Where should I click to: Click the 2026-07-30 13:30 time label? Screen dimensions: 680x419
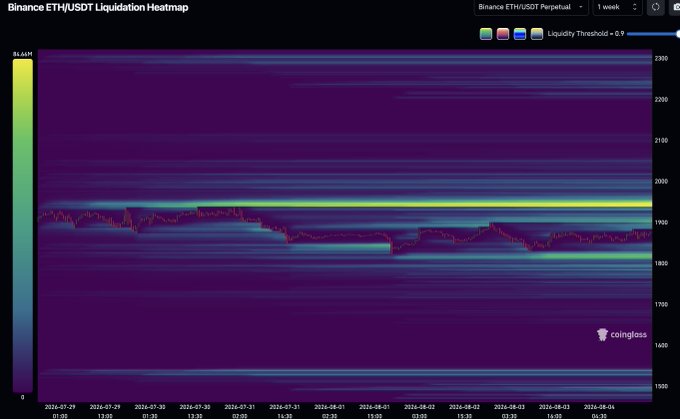(x=195, y=411)
